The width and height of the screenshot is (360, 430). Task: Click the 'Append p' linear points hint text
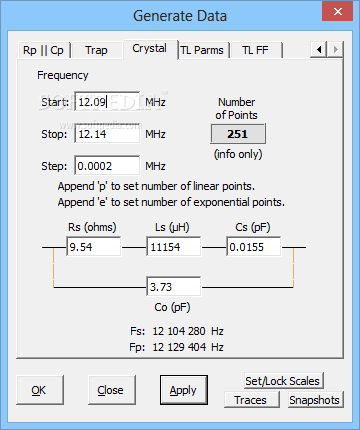(156, 186)
